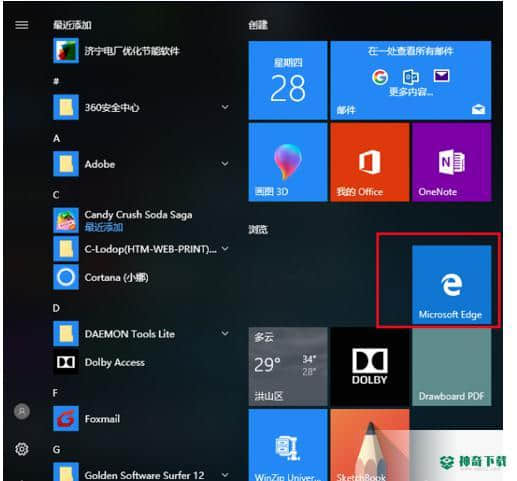The image size is (517, 481).
Task: Open the OneNote tile
Action: [x=452, y=162]
